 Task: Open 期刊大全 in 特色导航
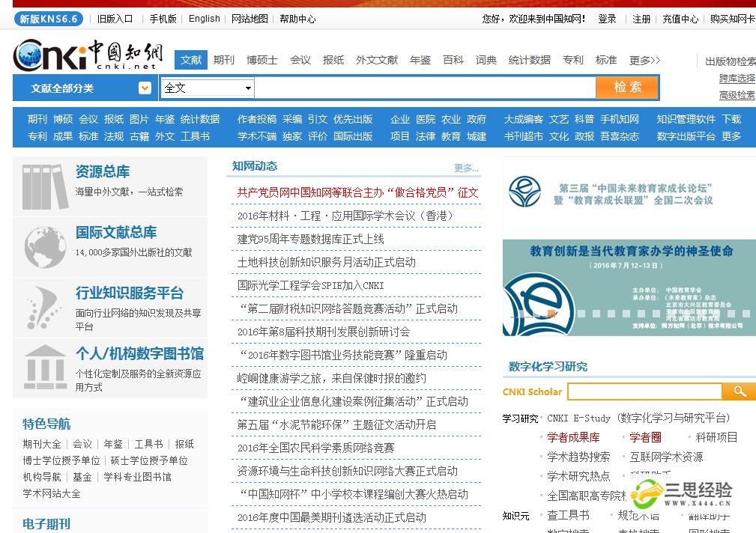[42, 444]
